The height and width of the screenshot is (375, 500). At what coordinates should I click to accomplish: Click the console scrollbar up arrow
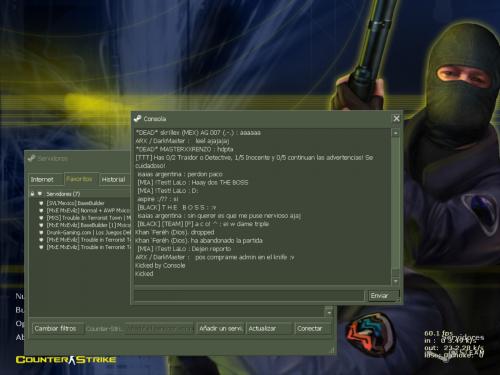[x=396, y=133]
